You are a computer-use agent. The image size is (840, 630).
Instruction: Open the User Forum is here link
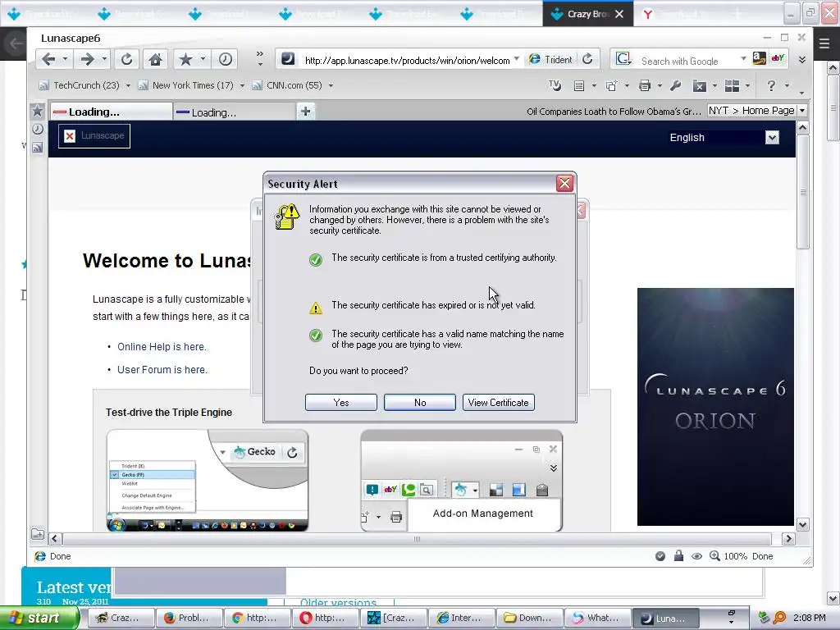coord(162,370)
